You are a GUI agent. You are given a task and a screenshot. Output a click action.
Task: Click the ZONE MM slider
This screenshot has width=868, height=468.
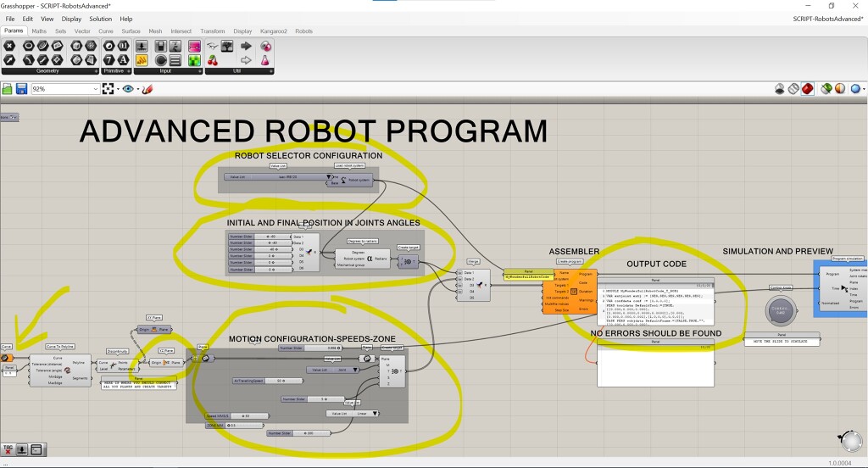[x=235, y=426]
